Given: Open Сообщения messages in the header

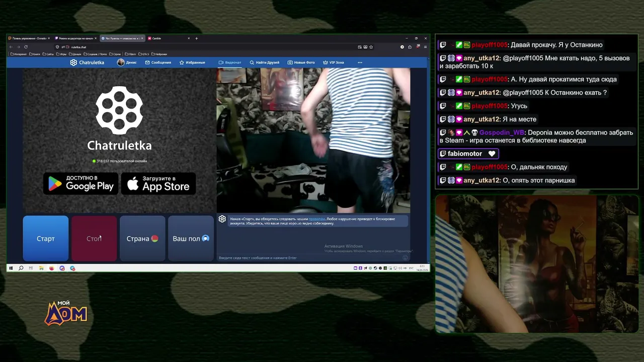Looking at the screenshot, I should tap(158, 62).
